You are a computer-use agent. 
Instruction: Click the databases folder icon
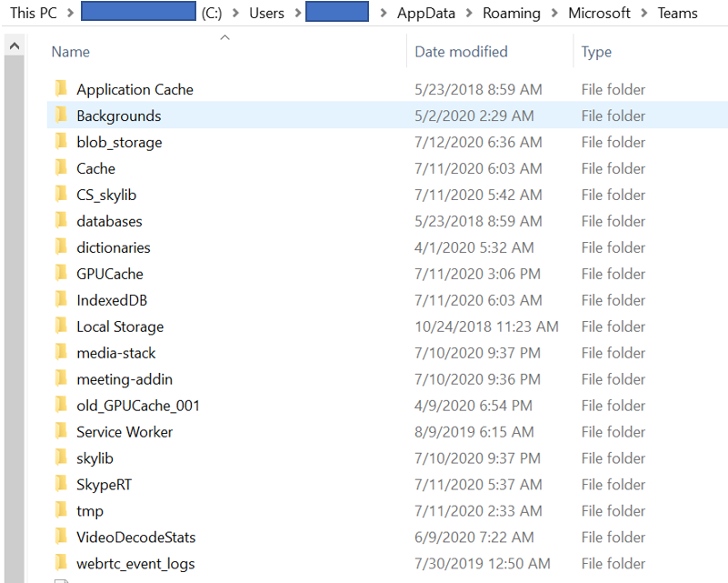click(61, 220)
